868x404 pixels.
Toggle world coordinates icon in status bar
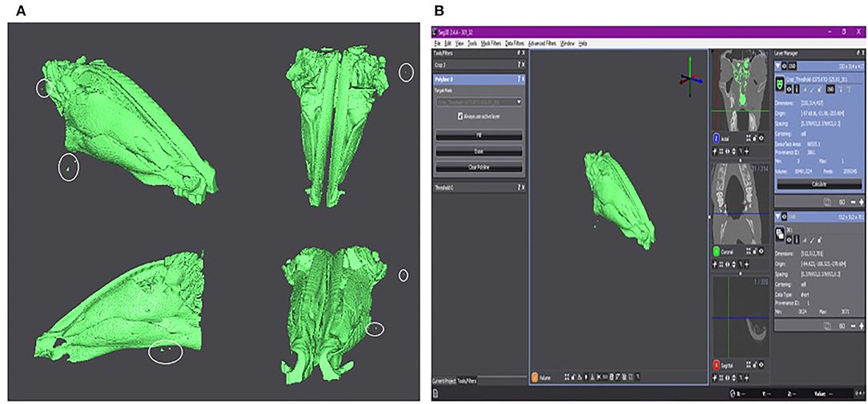pyautogui.click(x=731, y=394)
